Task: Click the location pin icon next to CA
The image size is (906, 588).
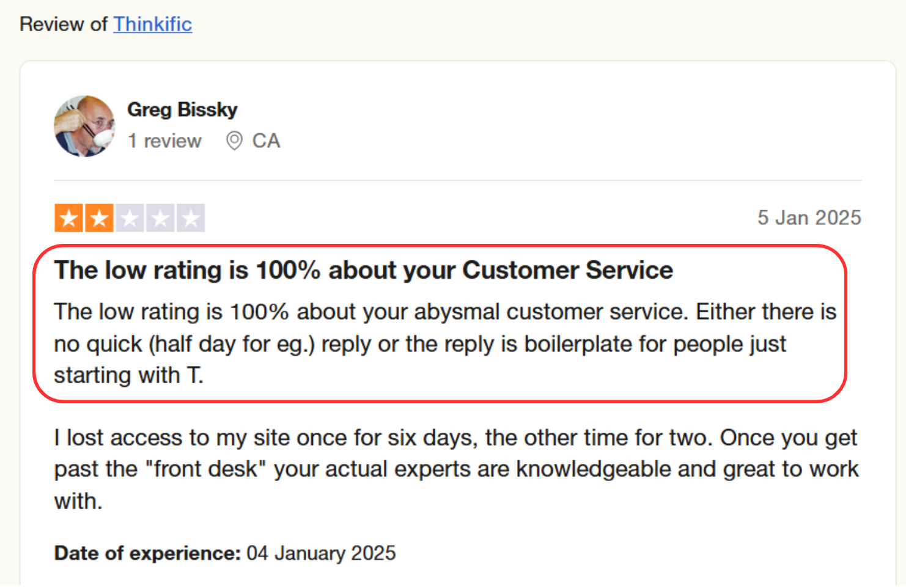Action: [235, 141]
